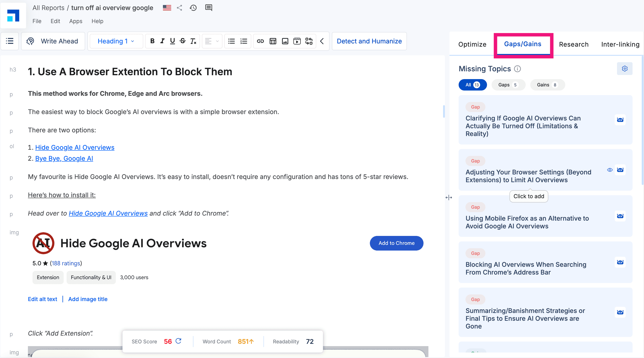Image resolution: width=644 pixels, height=358 pixels.
Task: Filter Missing Topics by All 13
Action: [x=473, y=85]
